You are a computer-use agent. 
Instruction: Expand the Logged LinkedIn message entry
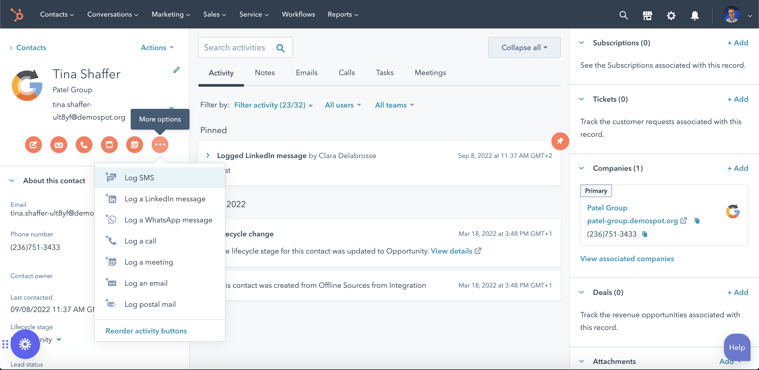(x=208, y=155)
